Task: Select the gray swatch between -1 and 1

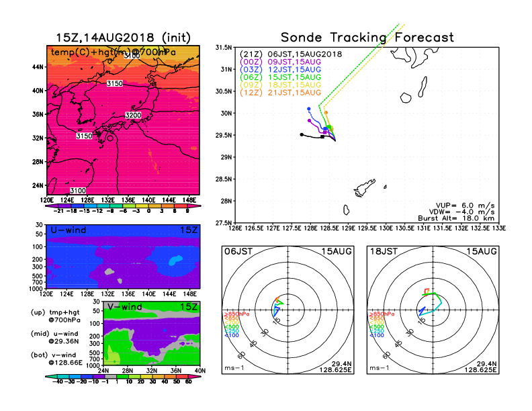Action: point(110,376)
